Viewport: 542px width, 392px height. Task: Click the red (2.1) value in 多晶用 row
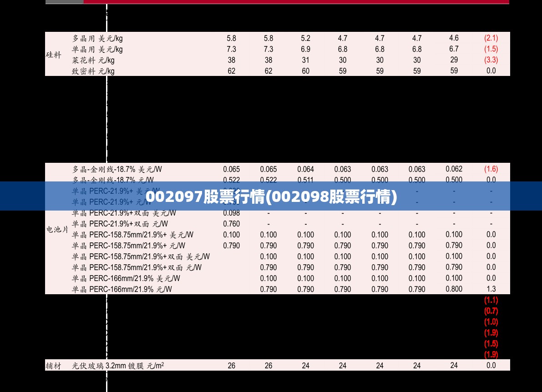pyautogui.click(x=491, y=38)
